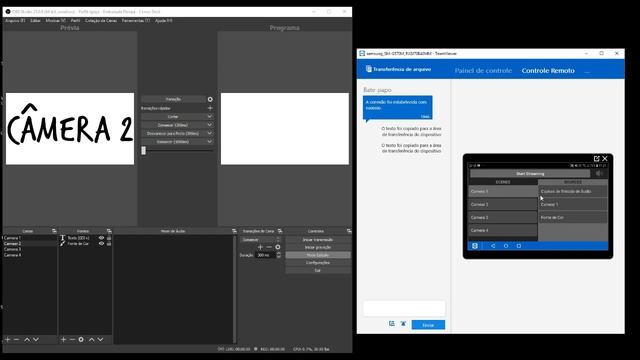Tap Android home button in remote phone
Screen dimensions: 640x360
tap(506, 246)
